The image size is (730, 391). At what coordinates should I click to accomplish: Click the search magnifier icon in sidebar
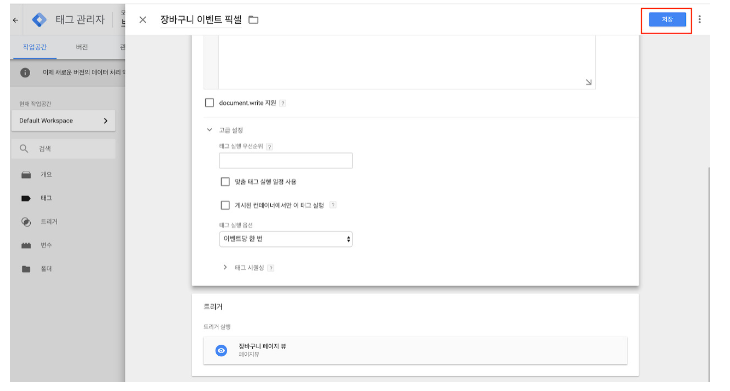click(x=24, y=148)
